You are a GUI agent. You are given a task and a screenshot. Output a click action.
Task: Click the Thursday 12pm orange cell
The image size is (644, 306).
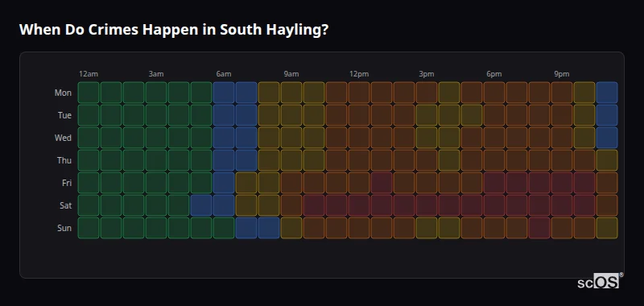(x=359, y=160)
